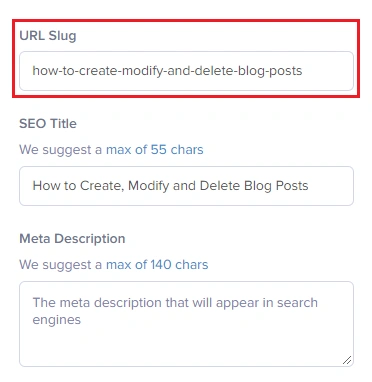Place cursor on "Create," in SEO Title

(102, 186)
